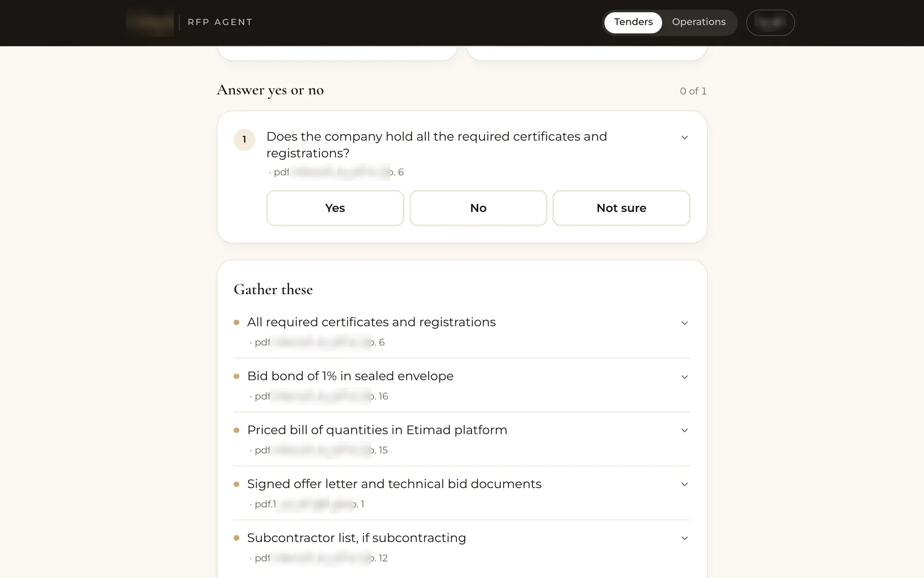Image resolution: width=924 pixels, height=578 pixels.
Task: Click Signed offer letter and technical bid documents
Action: (394, 484)
